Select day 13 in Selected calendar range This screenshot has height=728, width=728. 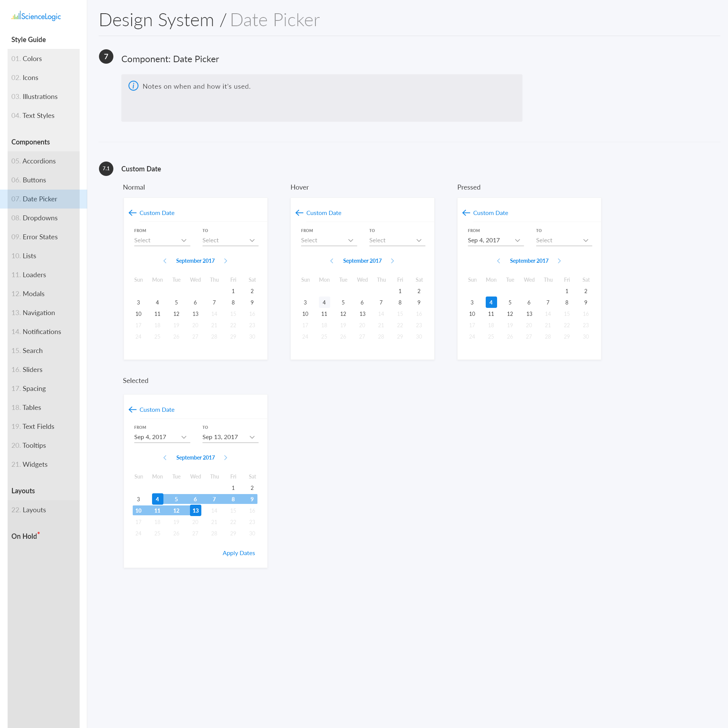point(195,511)
